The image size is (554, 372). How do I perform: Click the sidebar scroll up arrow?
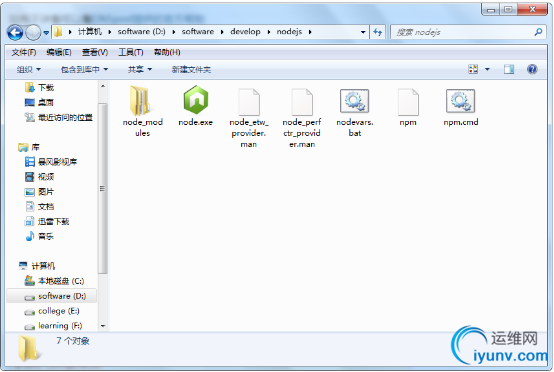point(103,86)
